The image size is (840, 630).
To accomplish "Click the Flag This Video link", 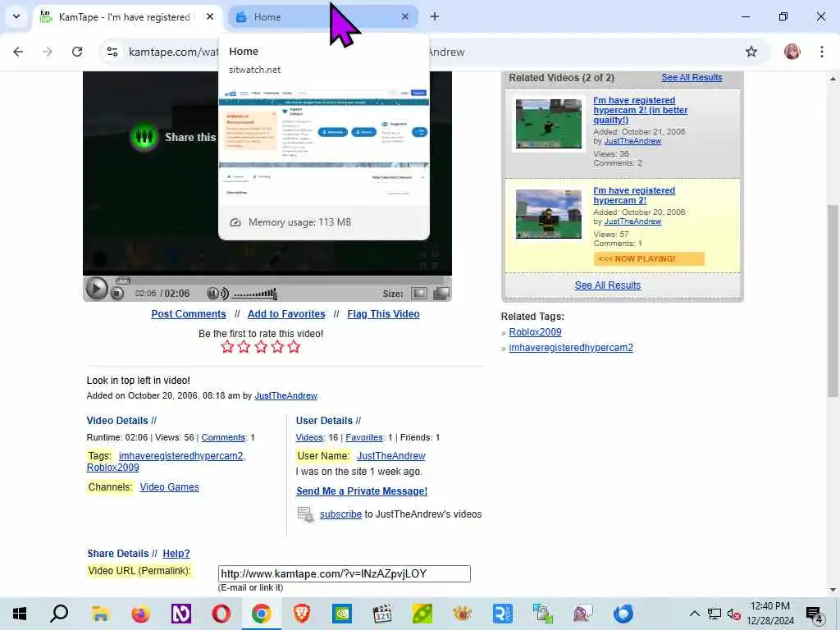I will click(x=383, y=314).
